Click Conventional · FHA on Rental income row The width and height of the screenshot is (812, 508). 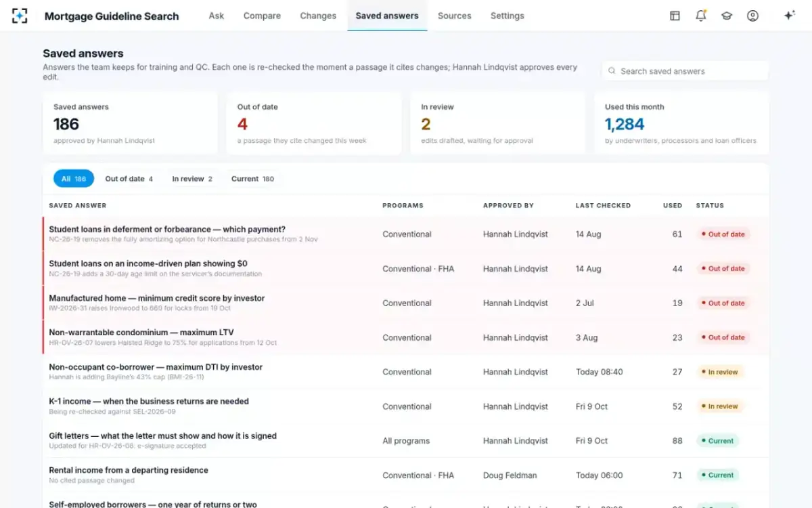click(x=418, y=475)
